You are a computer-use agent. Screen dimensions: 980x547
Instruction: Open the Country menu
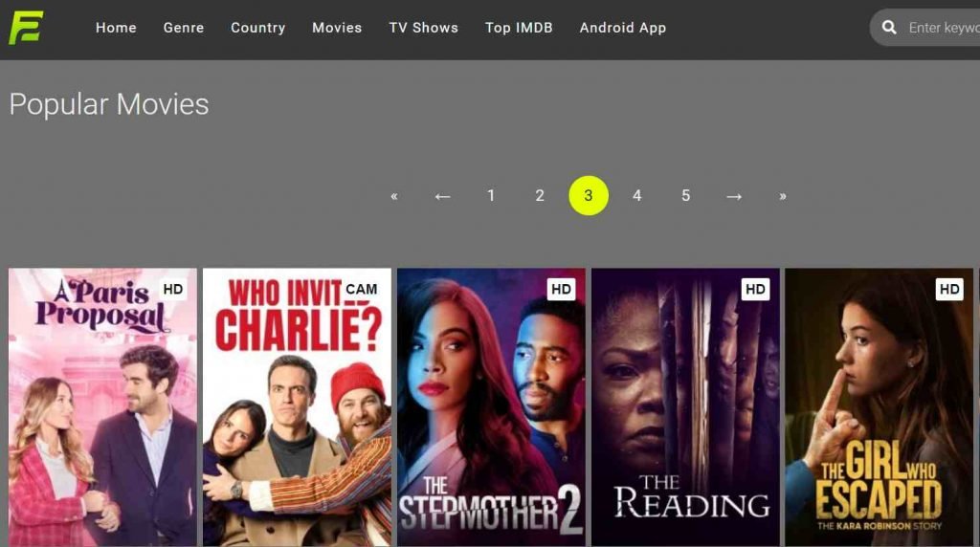point(258,28)
